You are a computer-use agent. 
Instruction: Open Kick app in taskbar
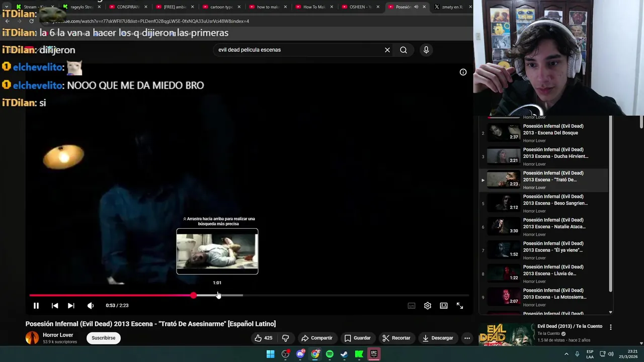tap(359, 354)
